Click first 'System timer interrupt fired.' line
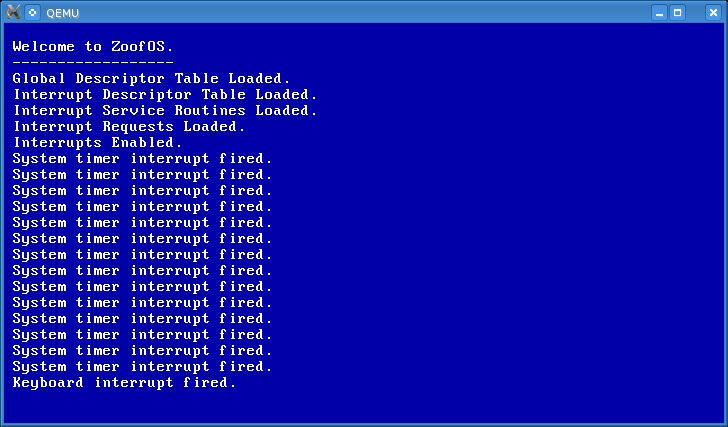 click(x=142, y=159)
